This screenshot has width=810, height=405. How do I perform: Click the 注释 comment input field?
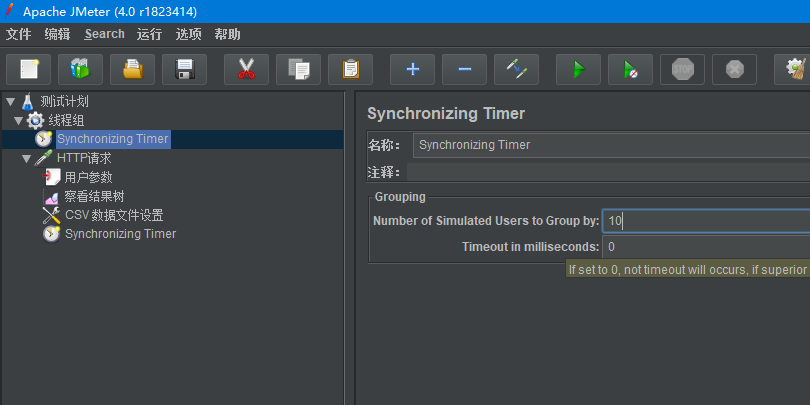pyautogui.click(x=608, y=172)
